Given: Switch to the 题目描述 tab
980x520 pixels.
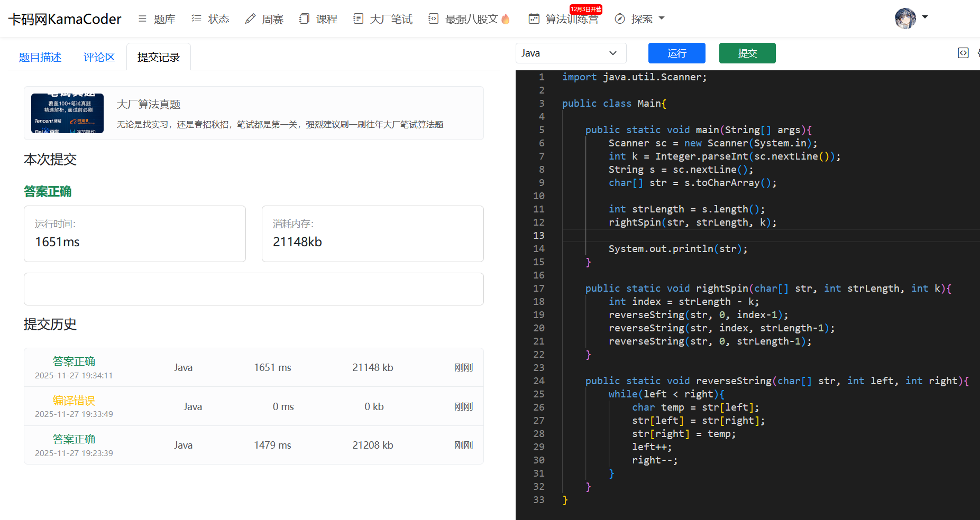Looking at the screenshot, I should (40, 57).
